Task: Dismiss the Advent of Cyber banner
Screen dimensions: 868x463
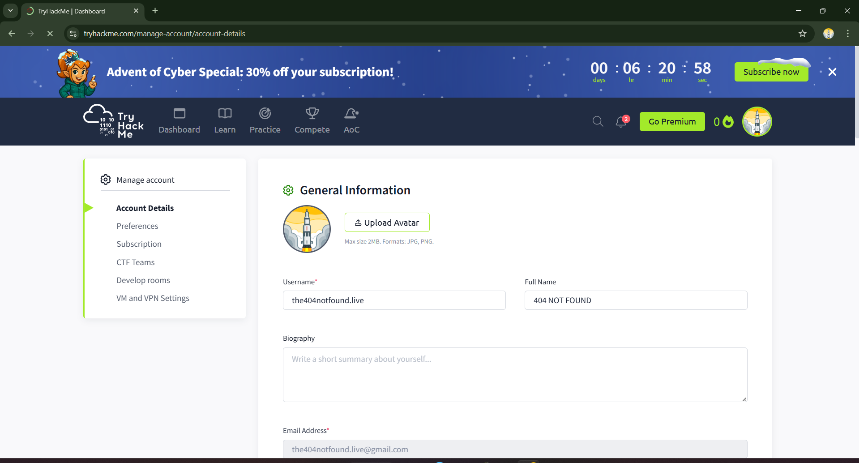Action: click(832, 72)
